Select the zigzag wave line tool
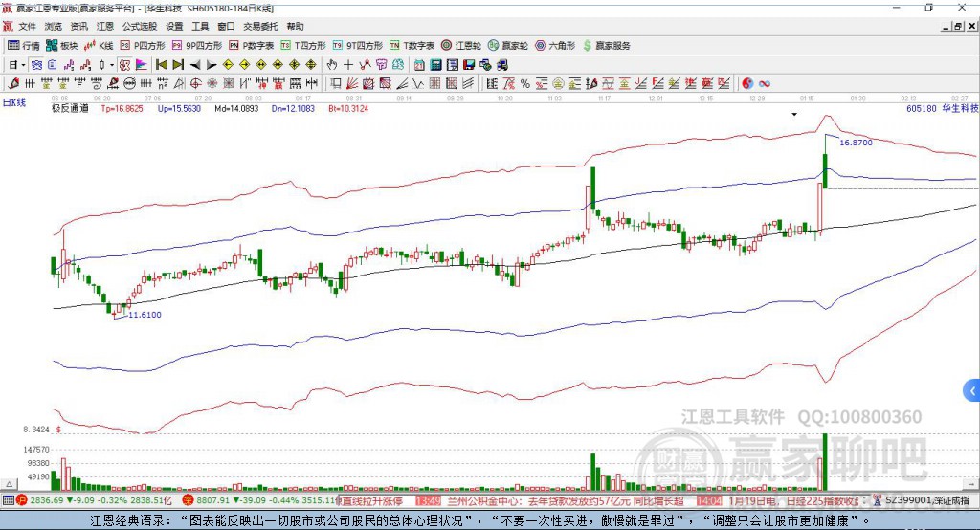The image size is (980, 530). pos(418,84)
